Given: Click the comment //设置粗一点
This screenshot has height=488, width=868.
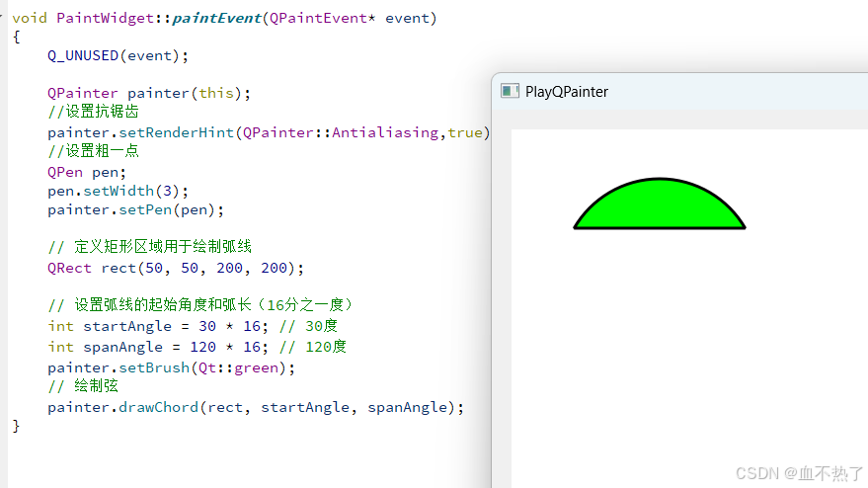Looking at the screenshot, I should tap(93, 151).
